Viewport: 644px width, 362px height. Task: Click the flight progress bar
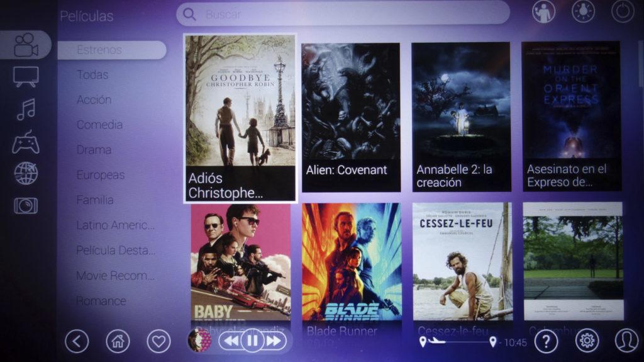click(x=458, y=341)
